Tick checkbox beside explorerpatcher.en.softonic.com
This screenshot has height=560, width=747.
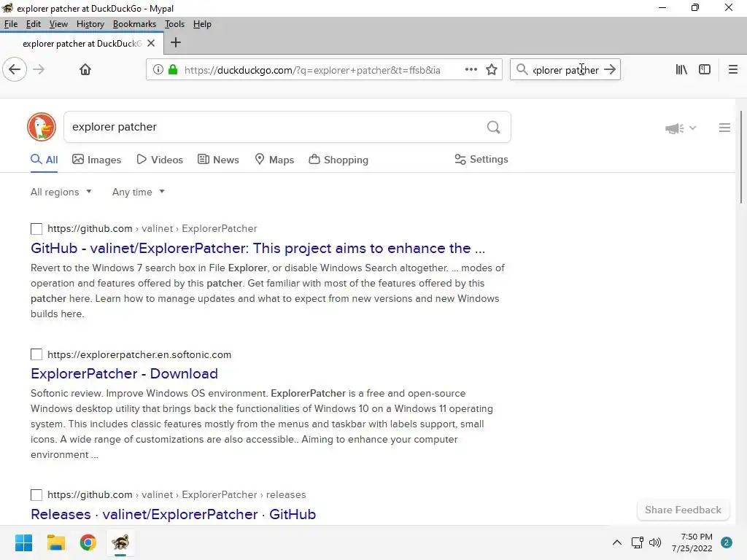pos(36,354)
